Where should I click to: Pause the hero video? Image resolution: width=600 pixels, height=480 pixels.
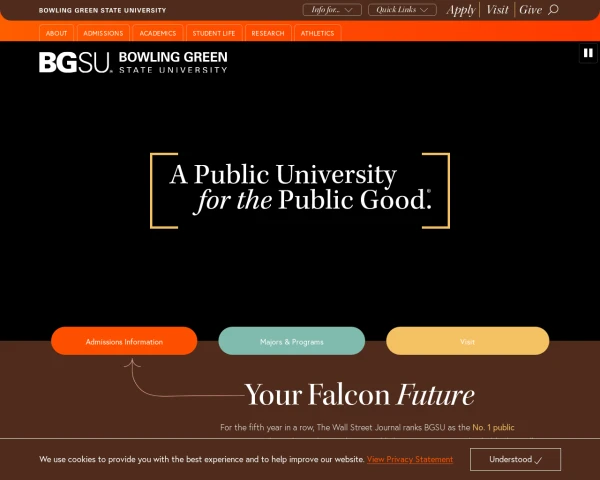pyautogui.click(x=588, y=53)
